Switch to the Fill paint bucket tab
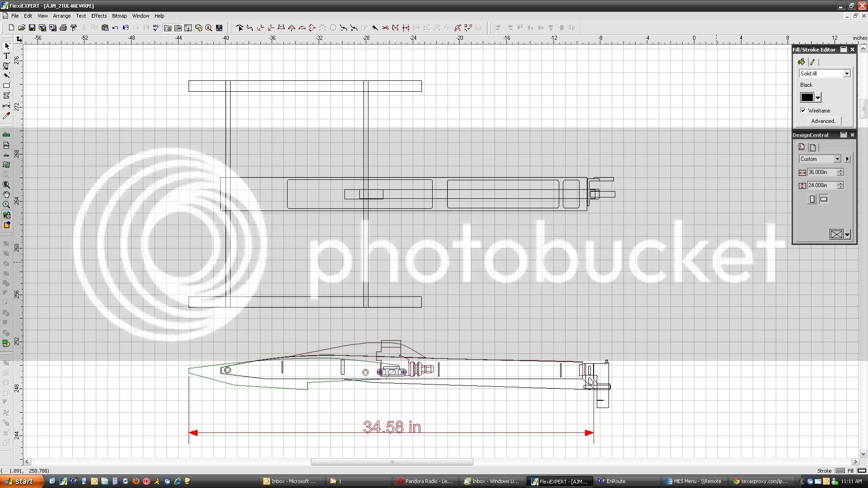The image size is (868, 488). point(802,62)
